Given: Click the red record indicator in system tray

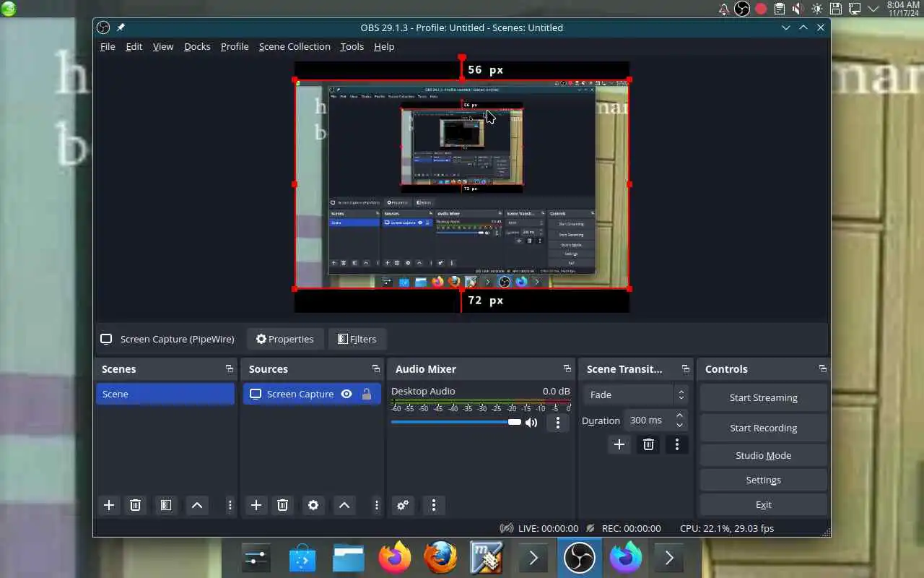Looking at the screenshot, I should click(761, 9).
